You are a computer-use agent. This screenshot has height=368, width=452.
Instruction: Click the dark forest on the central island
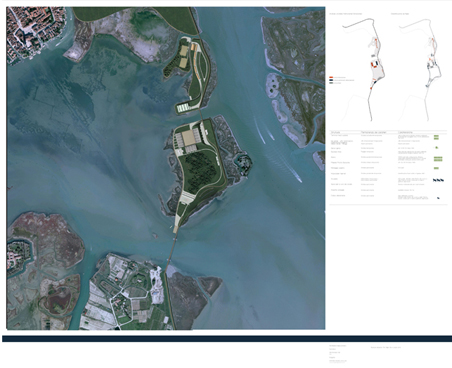199,171
